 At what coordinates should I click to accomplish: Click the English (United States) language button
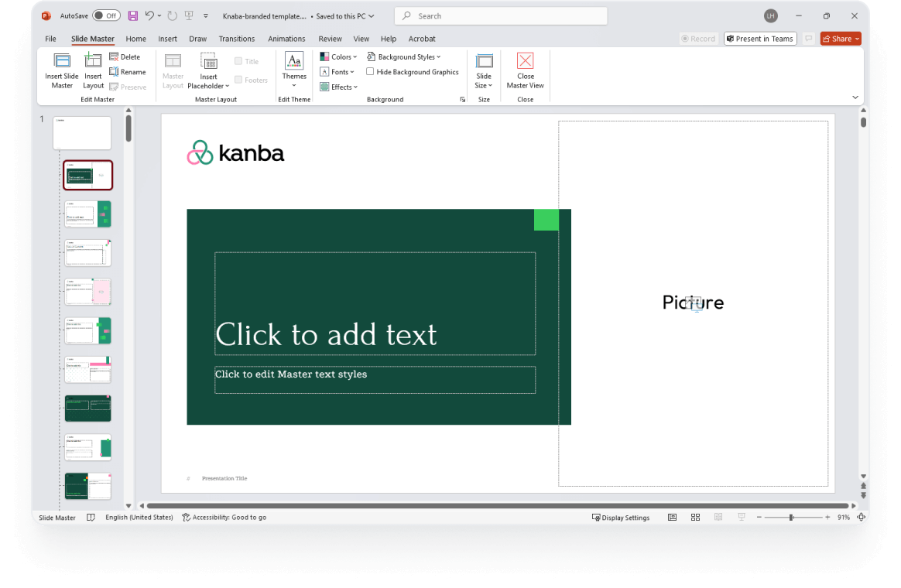[x=139, y=518]
